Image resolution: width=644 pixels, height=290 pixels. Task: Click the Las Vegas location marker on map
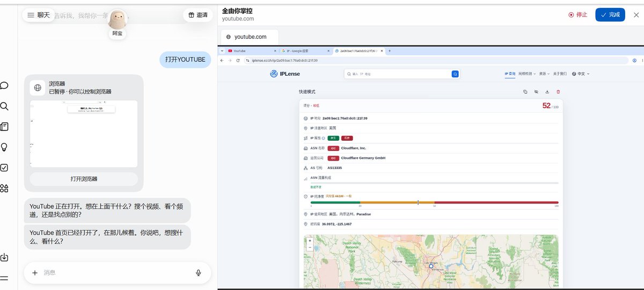tap(430, 266)
